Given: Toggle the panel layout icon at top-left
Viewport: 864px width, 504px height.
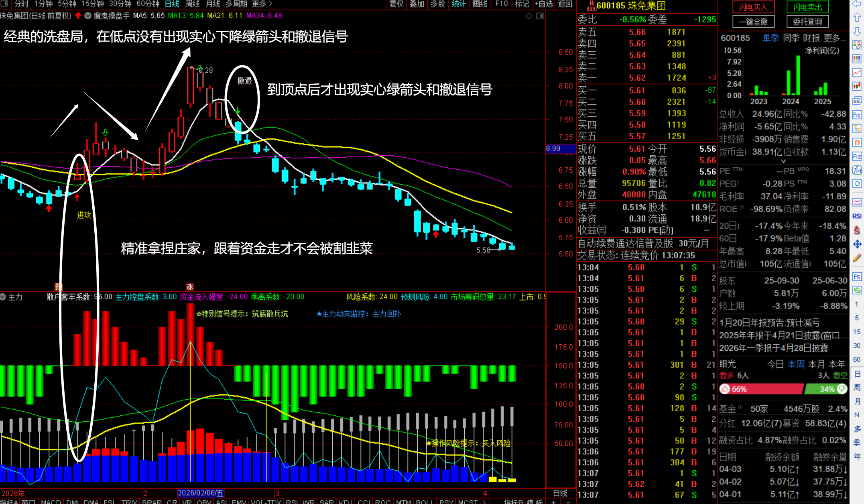Looking at the screenshot, I should tap(5, 4).
